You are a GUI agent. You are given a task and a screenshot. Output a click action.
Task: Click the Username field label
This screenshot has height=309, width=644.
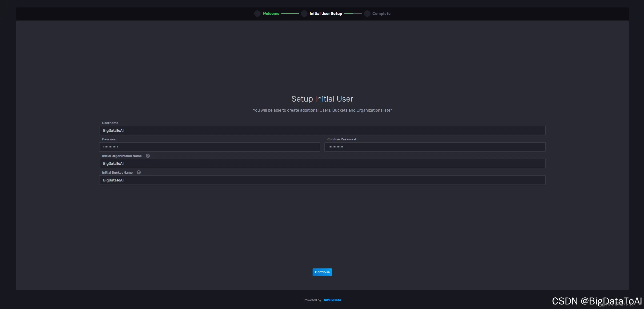click(110, 123)
